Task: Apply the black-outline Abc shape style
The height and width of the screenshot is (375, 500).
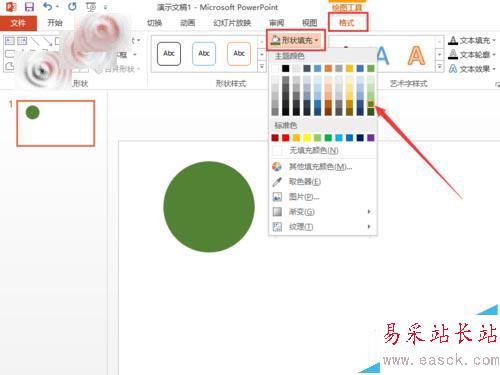Action: pos(169,53)
